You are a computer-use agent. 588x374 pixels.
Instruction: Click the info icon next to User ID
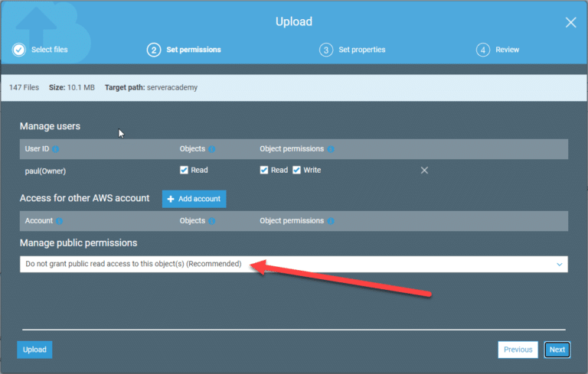coord(56,149)
